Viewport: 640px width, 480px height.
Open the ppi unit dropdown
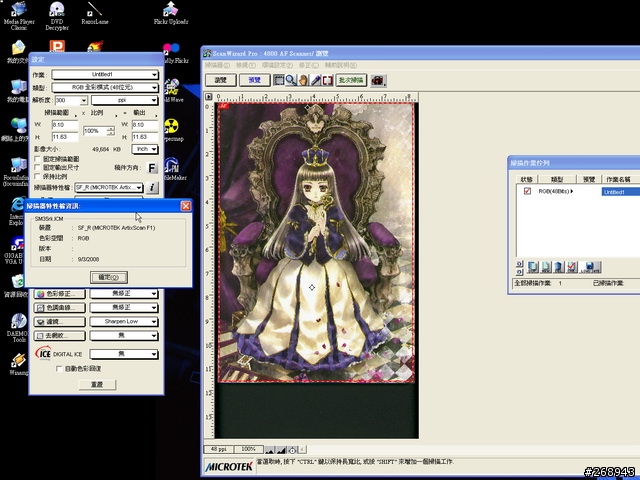click(x=124, y=100)
